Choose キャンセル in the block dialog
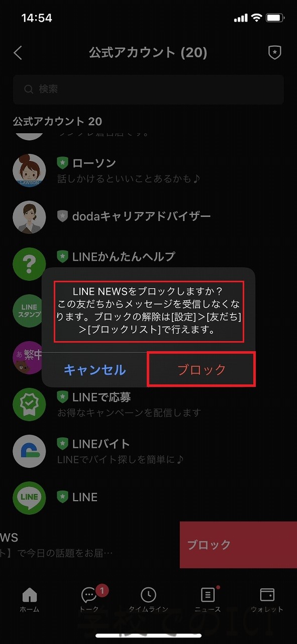The image size is (297, 644). [x=94, y=370]
